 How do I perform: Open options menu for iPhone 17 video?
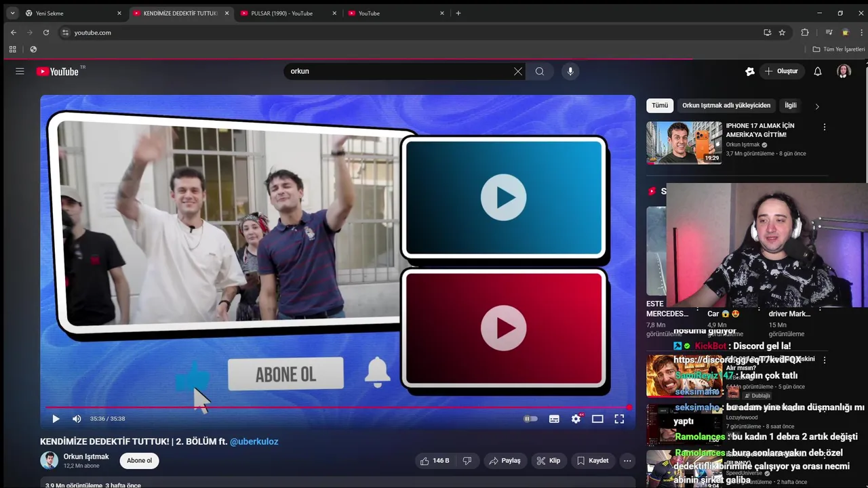[x=825, y=127]
